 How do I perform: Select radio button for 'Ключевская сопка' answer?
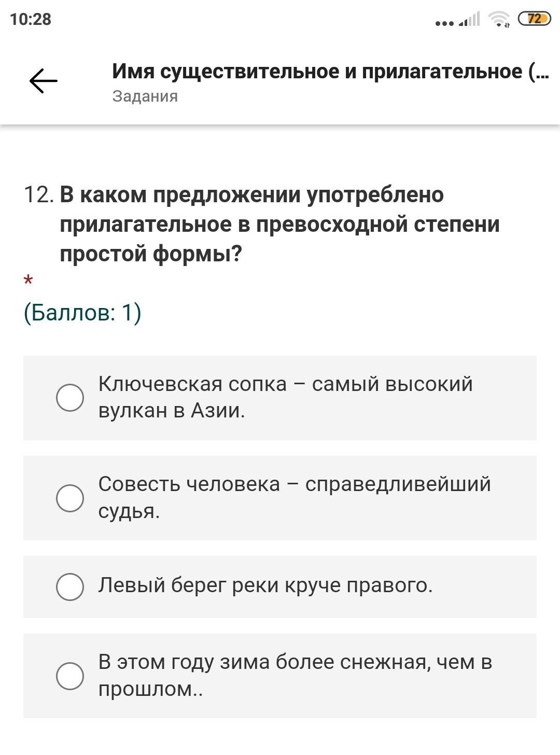pyautogui.click(x=70, y=398)
